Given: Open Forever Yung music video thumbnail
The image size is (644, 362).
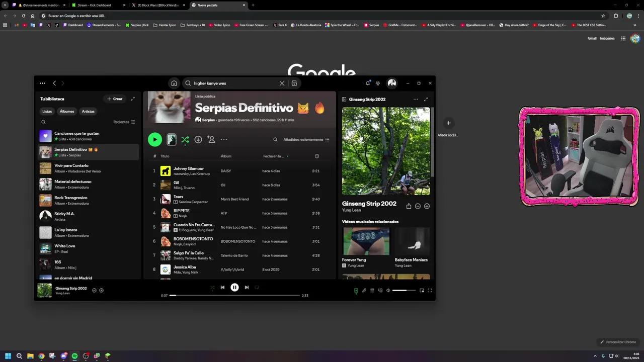Looking at the screenshot, I should pyautogui.click(x=366, y=241).
